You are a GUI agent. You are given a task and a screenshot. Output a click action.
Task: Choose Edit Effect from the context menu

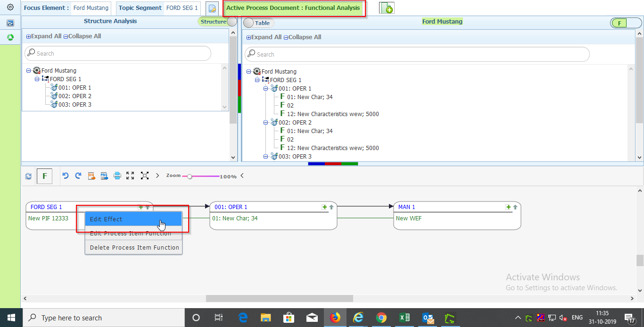click(133, 219)
